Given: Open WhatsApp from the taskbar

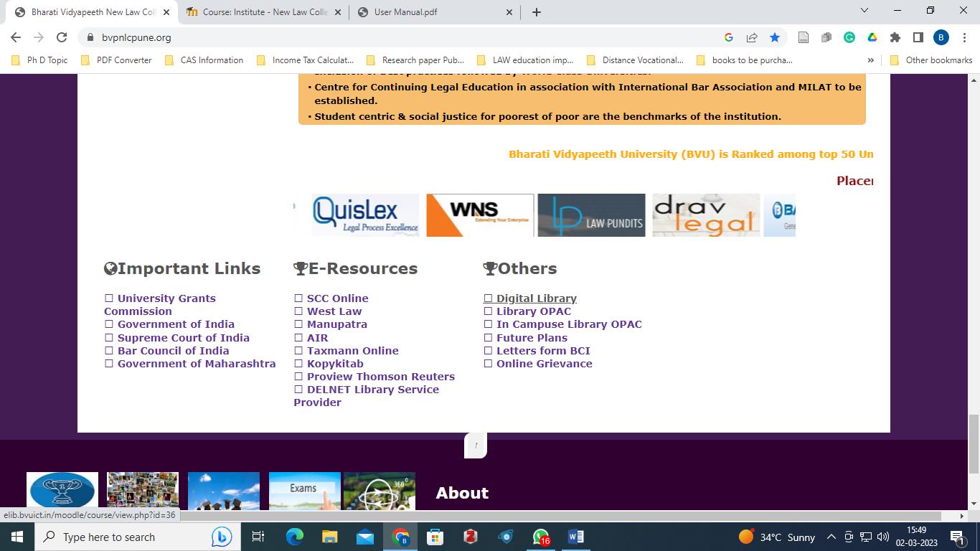Looking at the screenshot, I should tap(541, 537).
